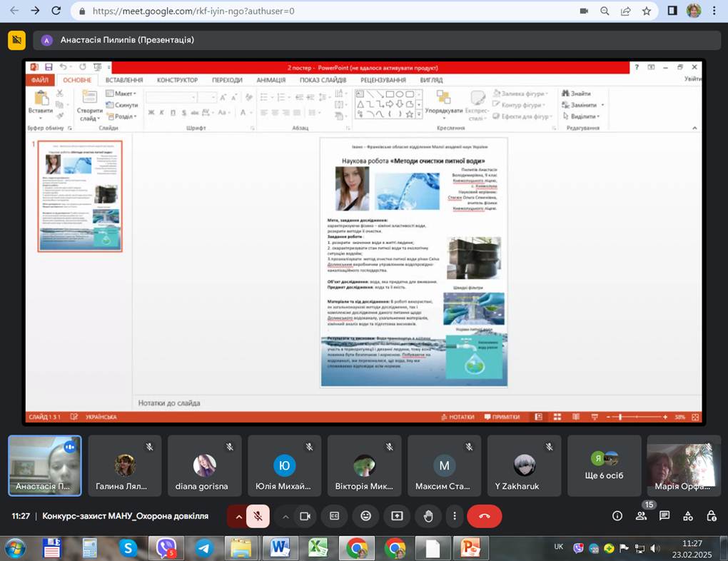Click the present screen button

click(x=397, y=516)
